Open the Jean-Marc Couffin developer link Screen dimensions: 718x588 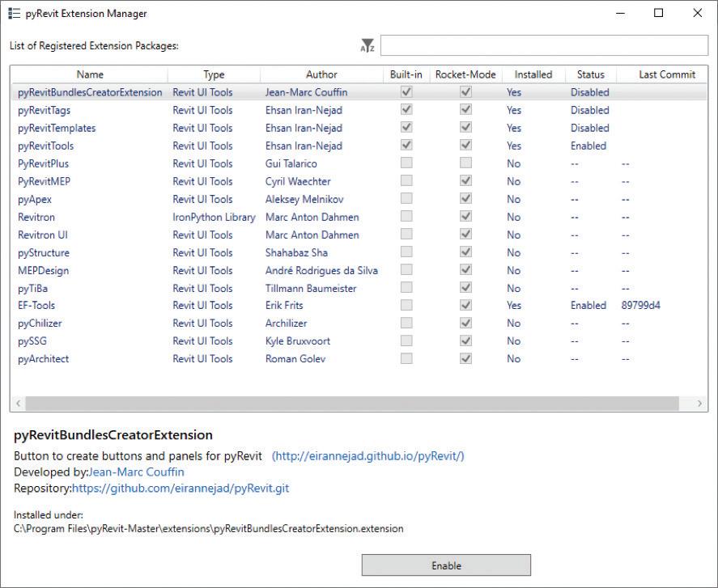coord(137,472)
